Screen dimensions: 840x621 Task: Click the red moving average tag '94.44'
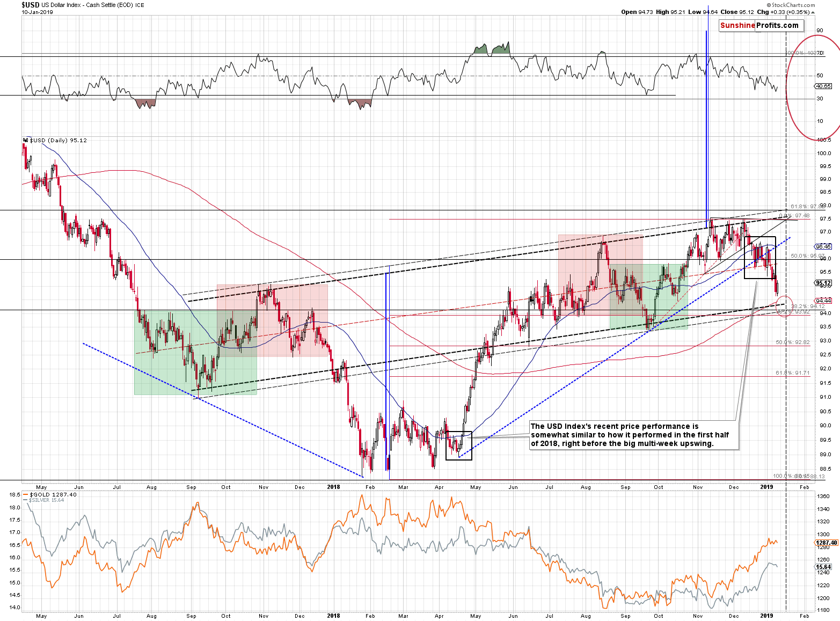click(823, 301)
